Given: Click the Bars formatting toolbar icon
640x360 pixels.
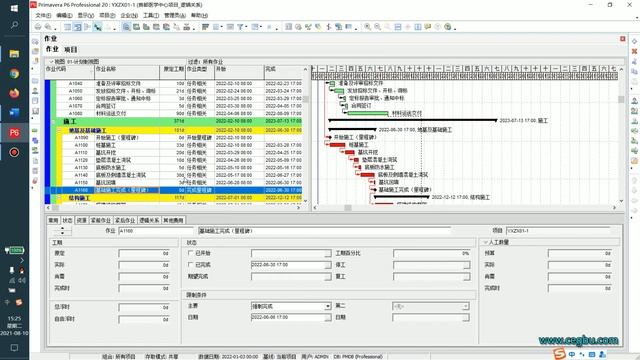Looking at the screenshot, I should [x=205, y=27].
